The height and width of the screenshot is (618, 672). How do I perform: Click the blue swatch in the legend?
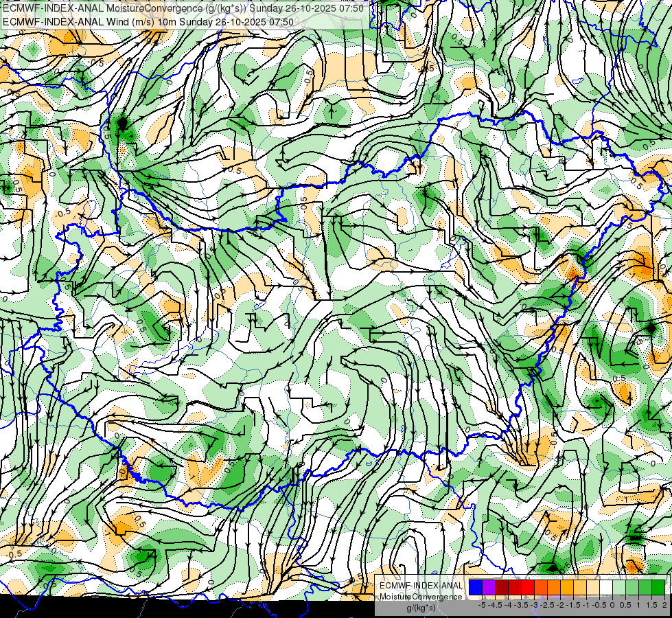[x=476, y=587]
